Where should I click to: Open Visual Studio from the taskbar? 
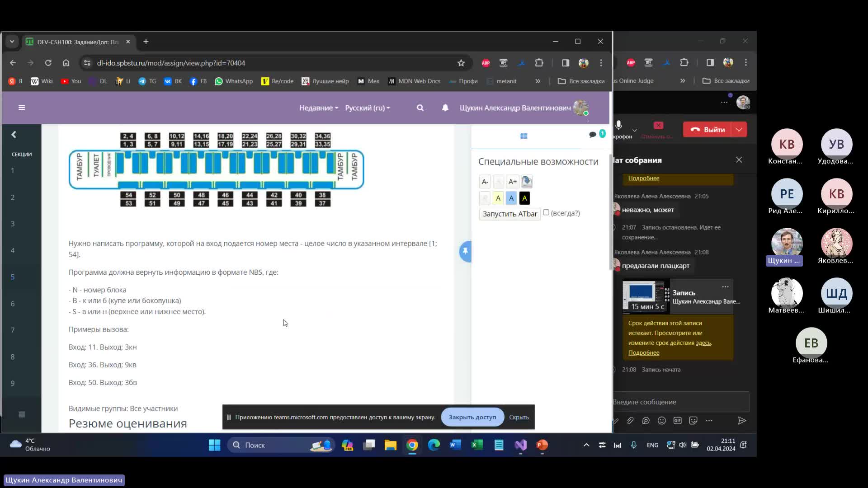(520, 445)
